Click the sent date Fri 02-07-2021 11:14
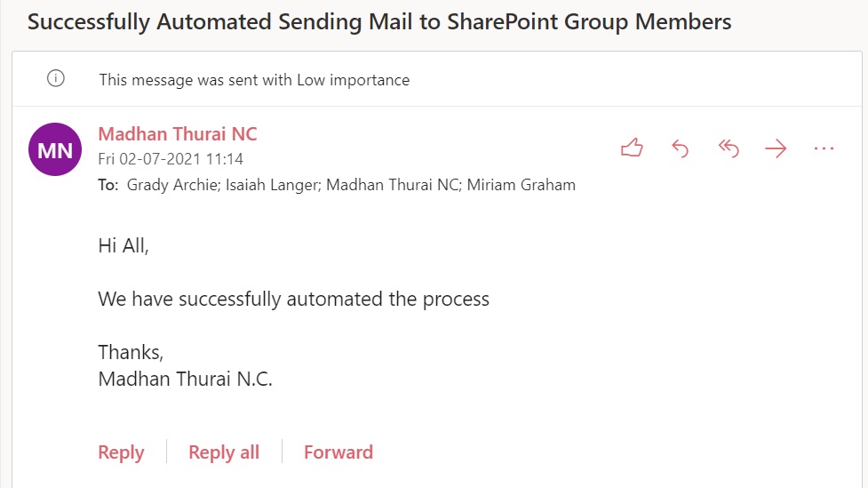This screenshot has width=868, height=488. tap(171, 159)
